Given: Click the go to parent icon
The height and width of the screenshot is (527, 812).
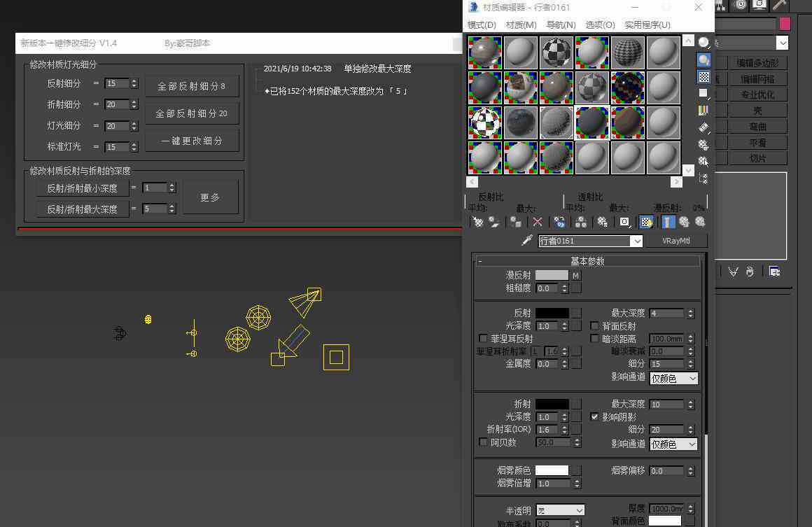Looking at the screenshot, I should pyautogui.click(x=684, y=222).
